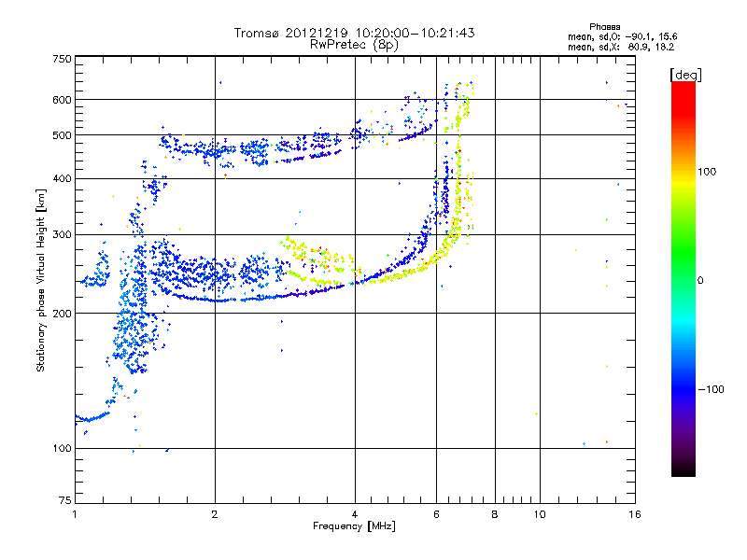Click the '[deg]' colorbar unit label
Viewport: 747px width, 560px height.
[x=685, y=75]
